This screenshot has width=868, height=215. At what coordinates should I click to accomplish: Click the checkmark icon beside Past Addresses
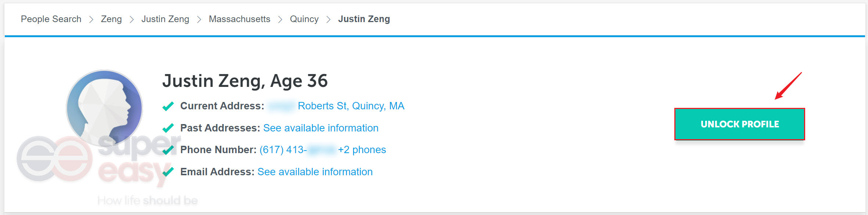[168, 128]
